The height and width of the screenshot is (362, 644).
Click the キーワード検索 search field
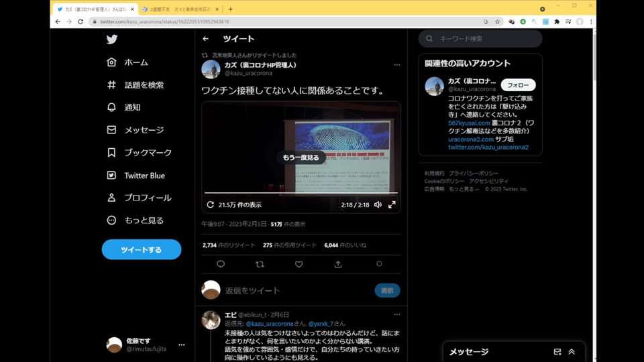[x=480, y=39]
